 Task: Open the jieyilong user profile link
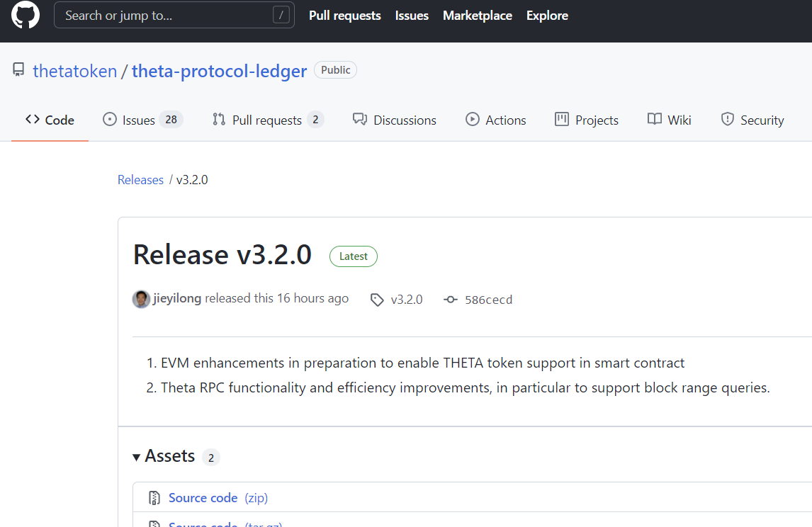click(177, 299)
